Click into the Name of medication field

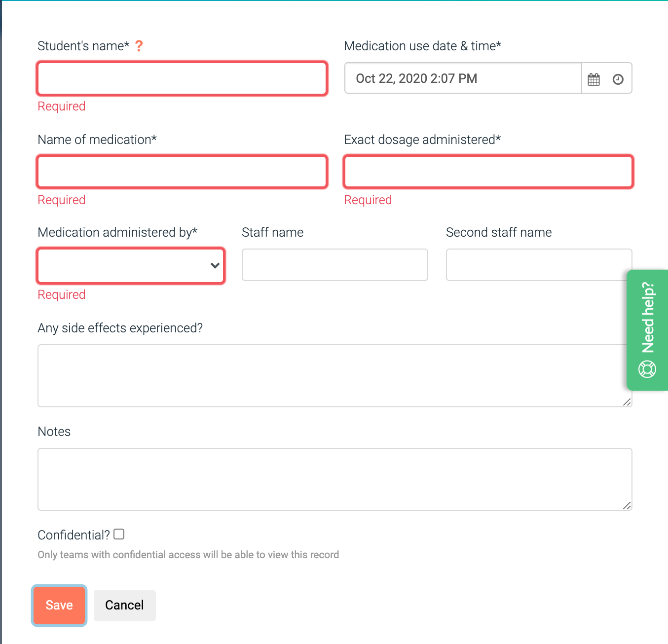(182, 172)
